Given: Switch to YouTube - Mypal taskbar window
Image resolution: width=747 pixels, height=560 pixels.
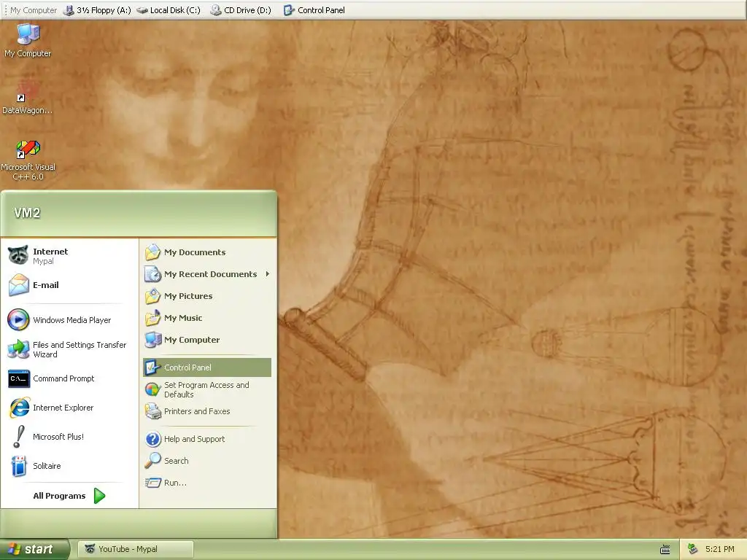Looking at the screenshot, I should click(136, 550).
